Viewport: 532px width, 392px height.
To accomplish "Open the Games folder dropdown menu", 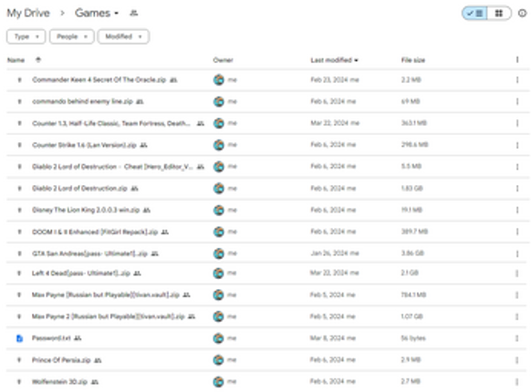I will coord(97,13).
